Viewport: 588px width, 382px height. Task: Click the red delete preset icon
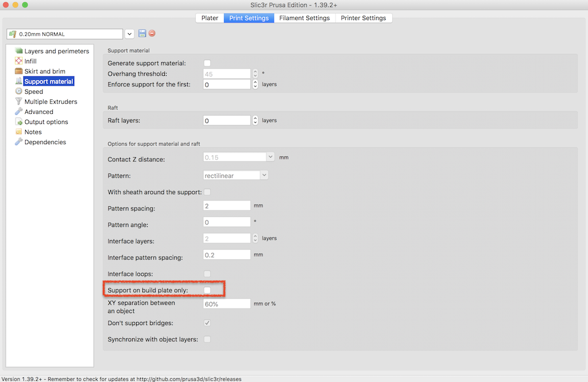pyautogui.click(x=152, y=34)
